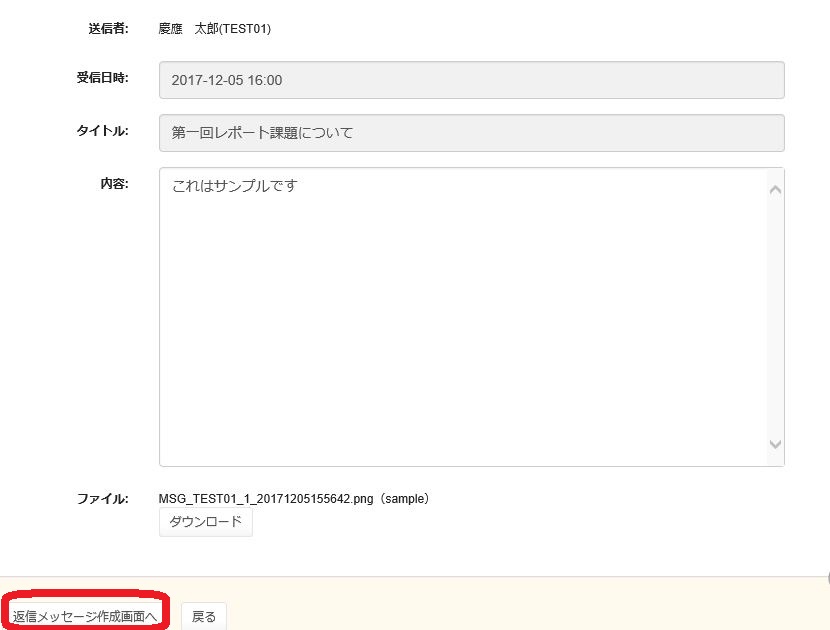
Task: Click the text これはサンプルです
Action: coord(235,186)
